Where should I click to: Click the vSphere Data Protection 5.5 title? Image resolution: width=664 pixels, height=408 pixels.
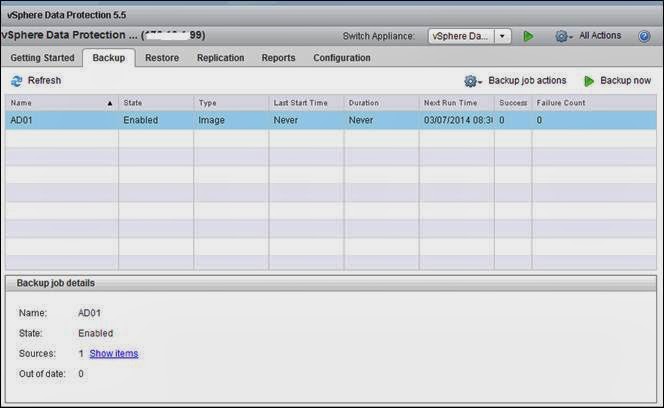pos(66,15)
